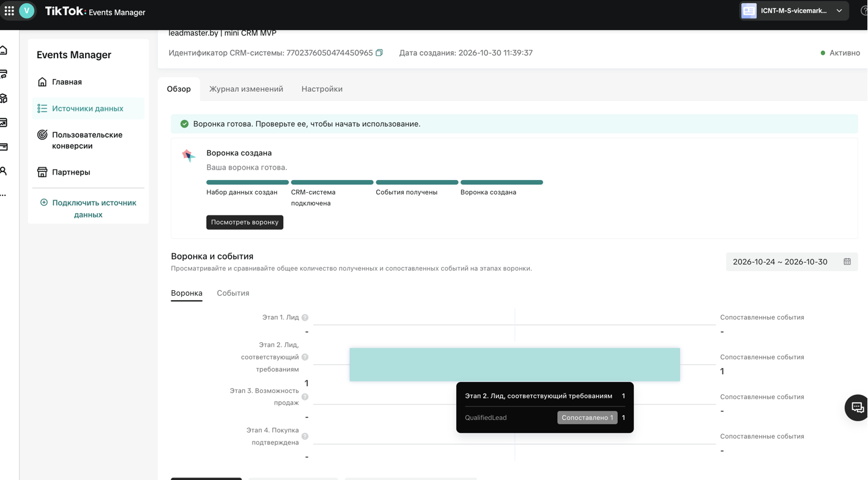
Task: Open the app grid launcher icon
Action: coord(9,11)
